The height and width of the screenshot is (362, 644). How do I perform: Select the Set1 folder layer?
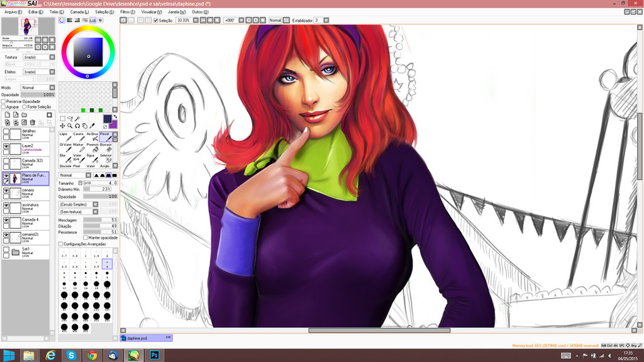[25, 251]
